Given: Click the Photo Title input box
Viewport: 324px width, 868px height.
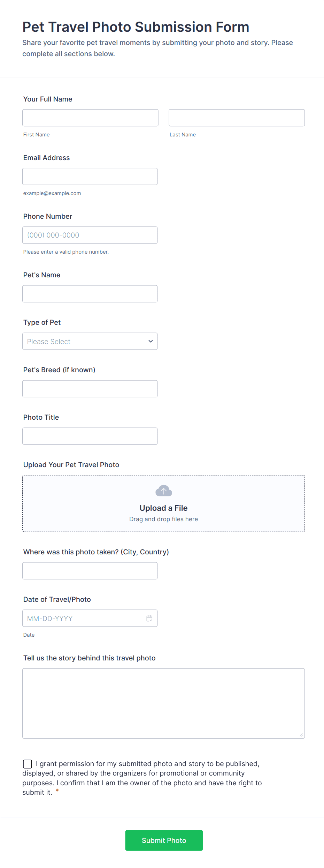Looking at the screenshot, I should 90,436.
